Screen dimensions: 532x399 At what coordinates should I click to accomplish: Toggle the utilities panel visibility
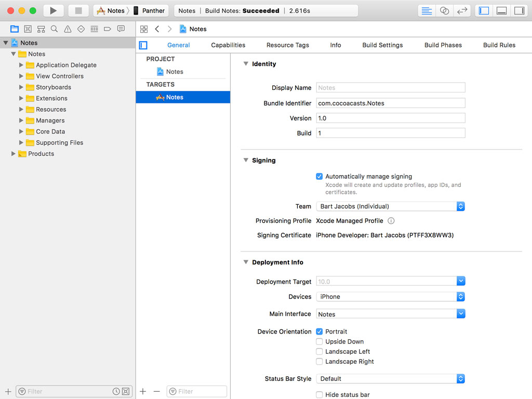coord(519,11)
